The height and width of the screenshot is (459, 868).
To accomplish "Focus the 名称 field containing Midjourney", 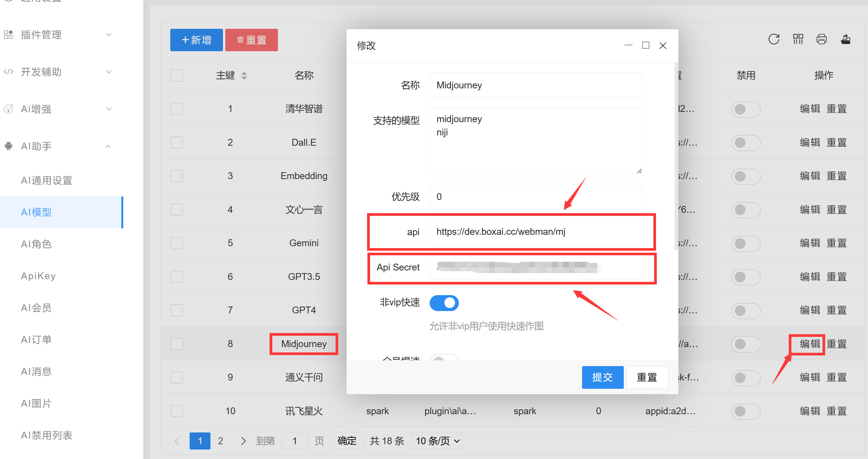I will pyautogui.click(x=536, y=85).
